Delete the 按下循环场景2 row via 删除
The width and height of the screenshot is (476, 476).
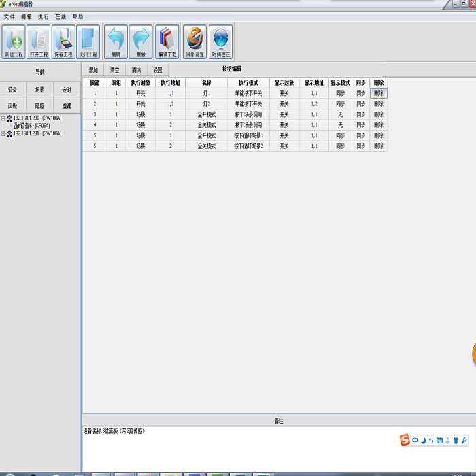[379, 146]
